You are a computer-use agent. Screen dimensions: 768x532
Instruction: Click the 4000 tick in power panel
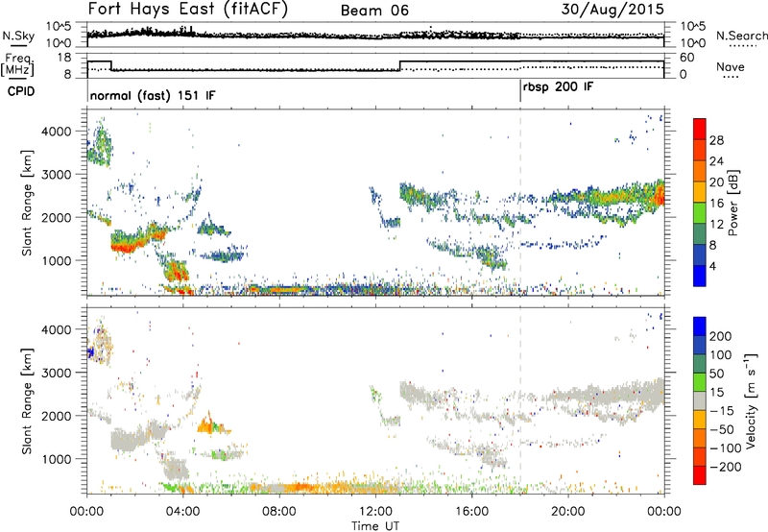(57, 132)
